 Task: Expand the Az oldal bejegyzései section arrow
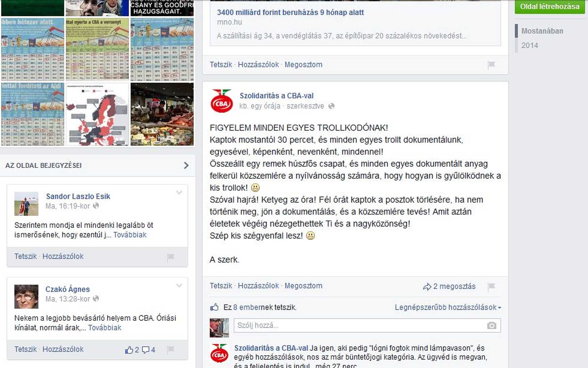(186, 165)
